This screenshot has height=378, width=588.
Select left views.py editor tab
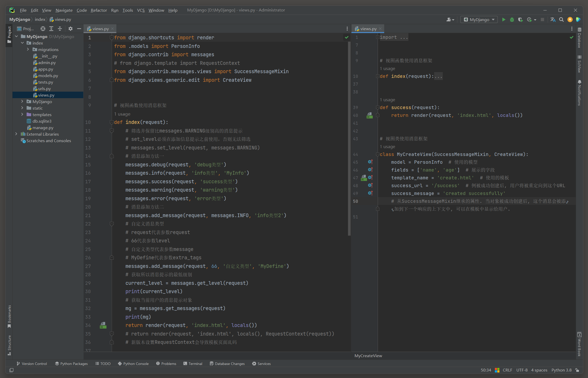[100, 29]
